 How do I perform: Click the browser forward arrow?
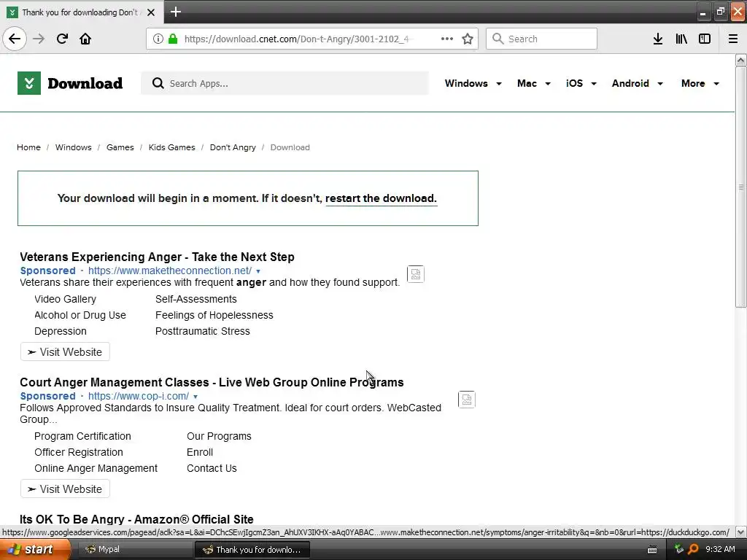coord(39,39)
